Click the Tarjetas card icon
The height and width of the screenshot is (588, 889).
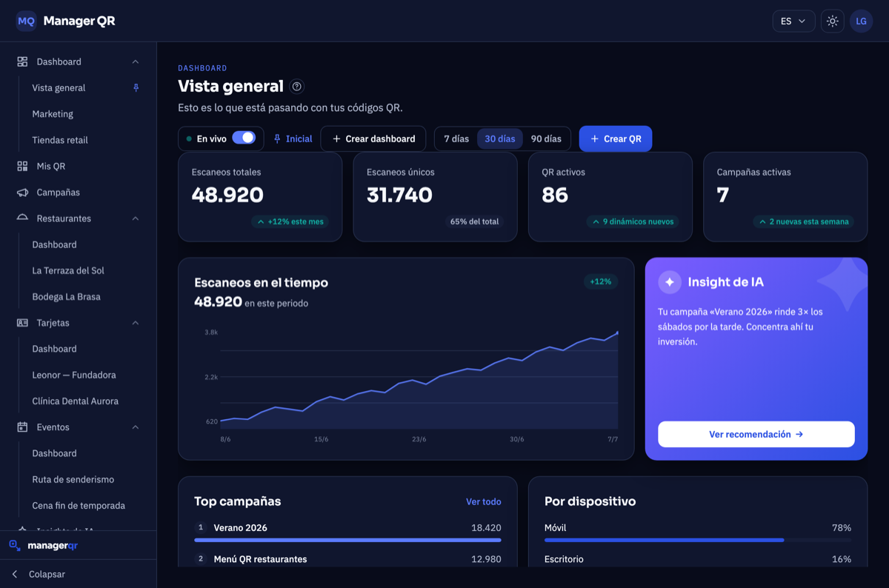coord(22,323)
